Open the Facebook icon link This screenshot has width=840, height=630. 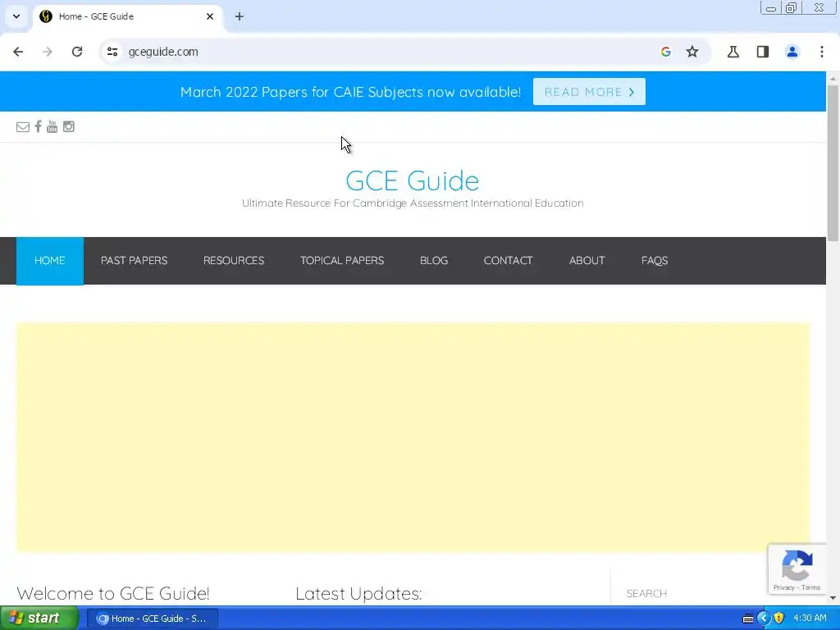[38, 126]
